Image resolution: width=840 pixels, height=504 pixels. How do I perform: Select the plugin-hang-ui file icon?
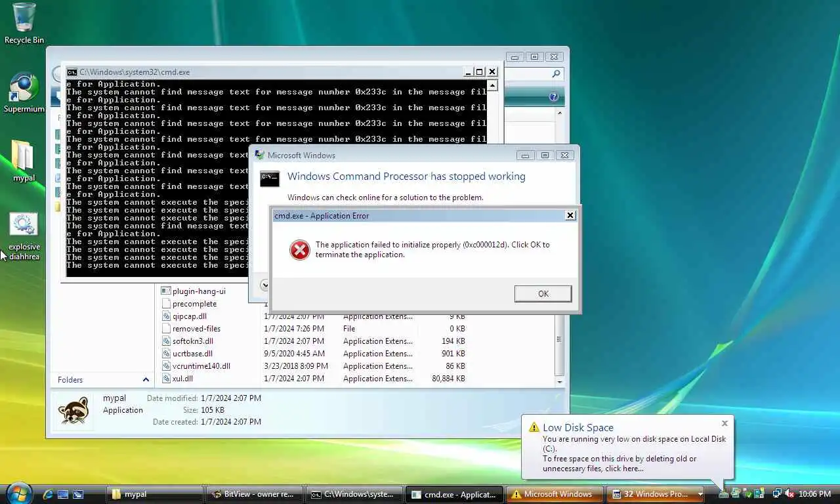[x=166, y=291]
